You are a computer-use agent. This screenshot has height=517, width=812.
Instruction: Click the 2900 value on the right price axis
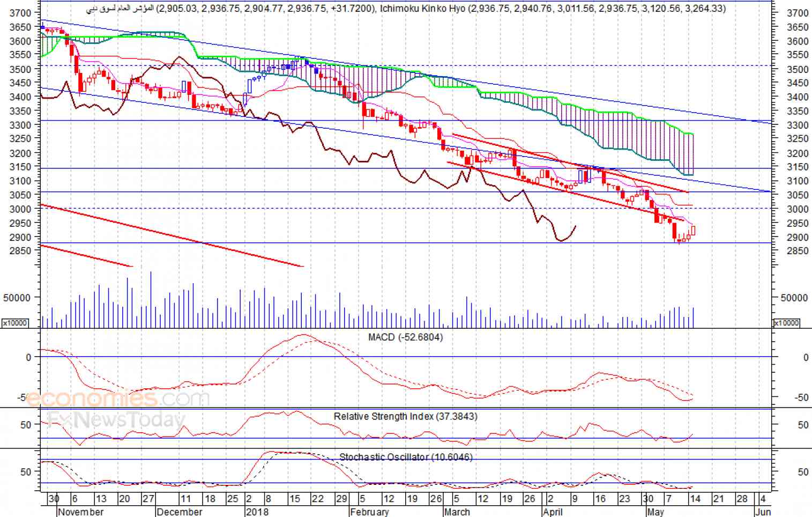(x=797, y=237)
